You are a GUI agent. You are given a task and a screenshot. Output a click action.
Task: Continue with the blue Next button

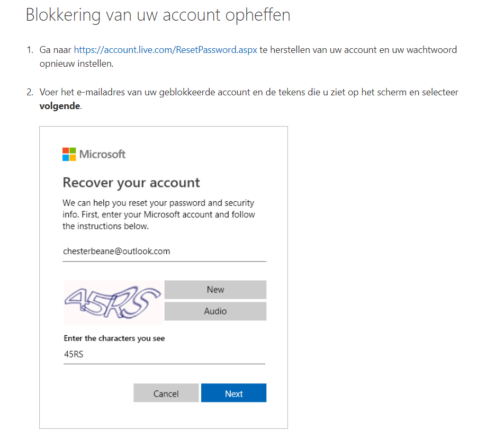(233, 393)
